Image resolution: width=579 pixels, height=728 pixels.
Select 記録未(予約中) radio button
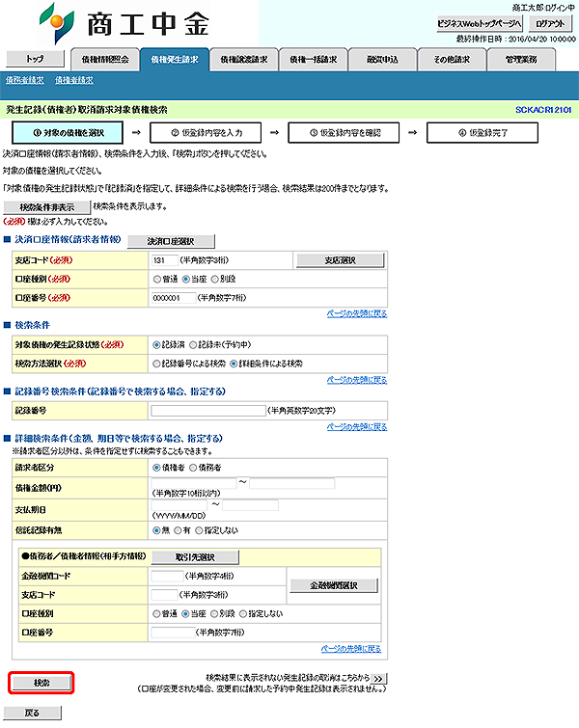193,345
